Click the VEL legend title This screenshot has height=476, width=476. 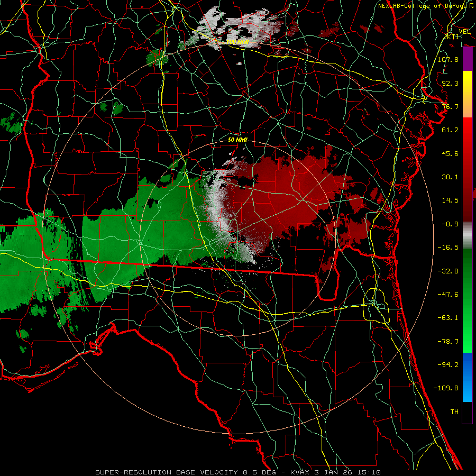[x=464, y=31]
